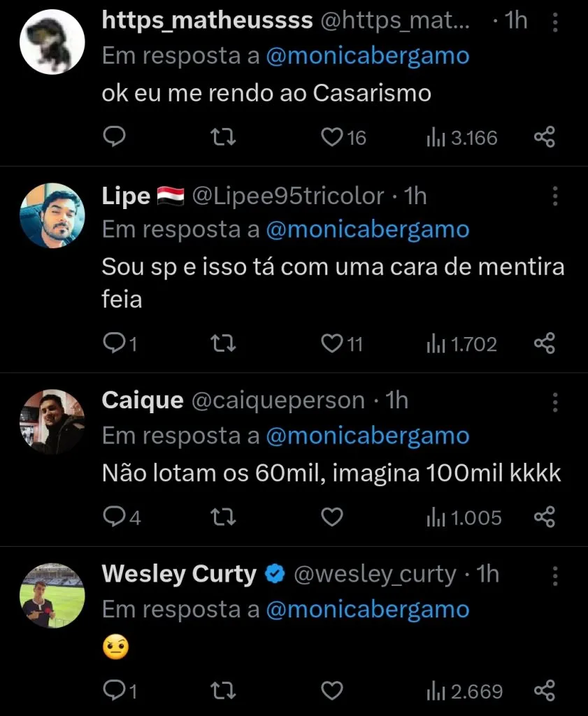Open @monicabergamo link in Wesley Curty's reply
The image size is (588, 716).
[368, 609]
